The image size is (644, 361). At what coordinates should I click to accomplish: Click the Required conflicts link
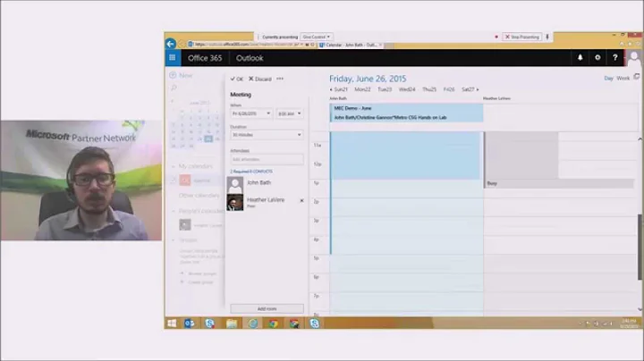click(251, 172)
